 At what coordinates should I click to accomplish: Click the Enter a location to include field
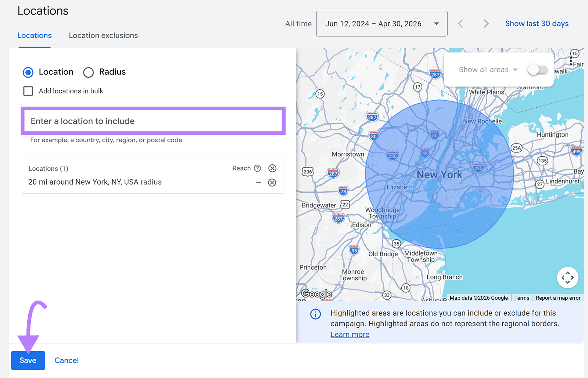pyautogui.click(x=153, y=121)
